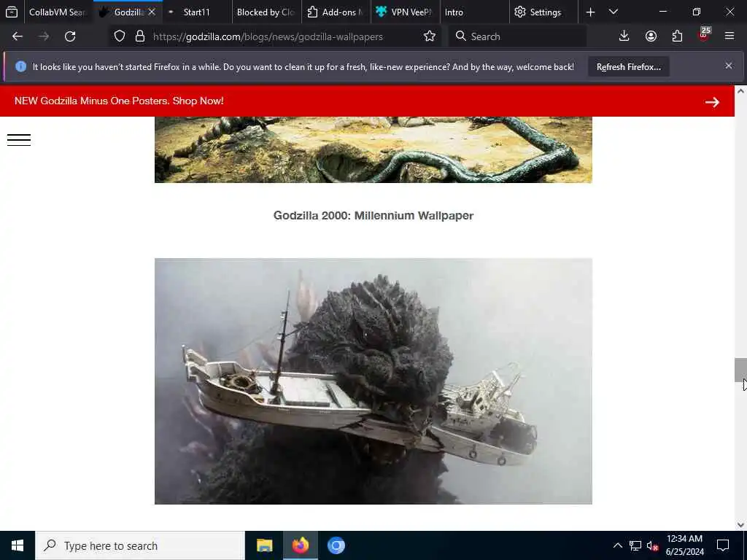Show site security padlock info
The height and width of the screenshot is (560, 747).
pyautogui.click(x=139, y=36)
